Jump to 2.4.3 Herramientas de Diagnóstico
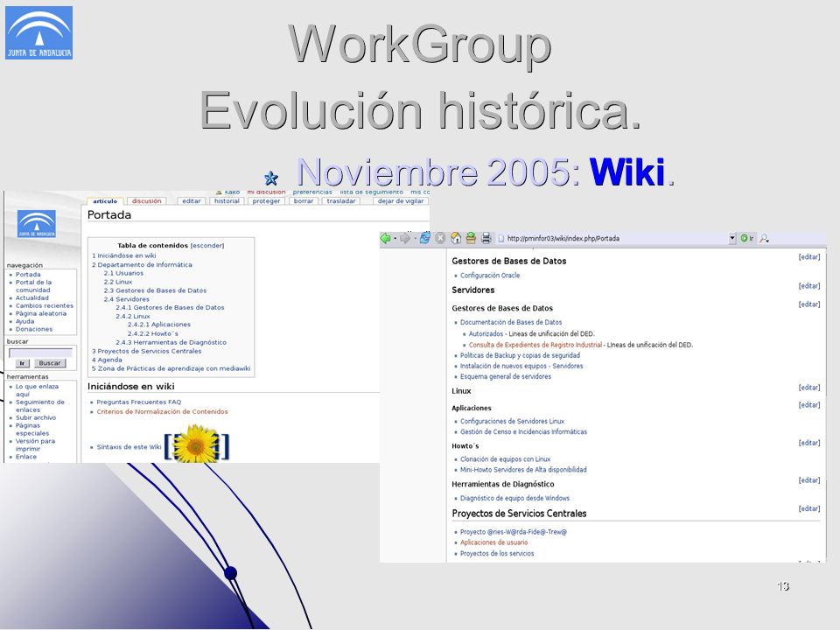The width and height of the screenshot is (840, 630). tap(171, 342)
